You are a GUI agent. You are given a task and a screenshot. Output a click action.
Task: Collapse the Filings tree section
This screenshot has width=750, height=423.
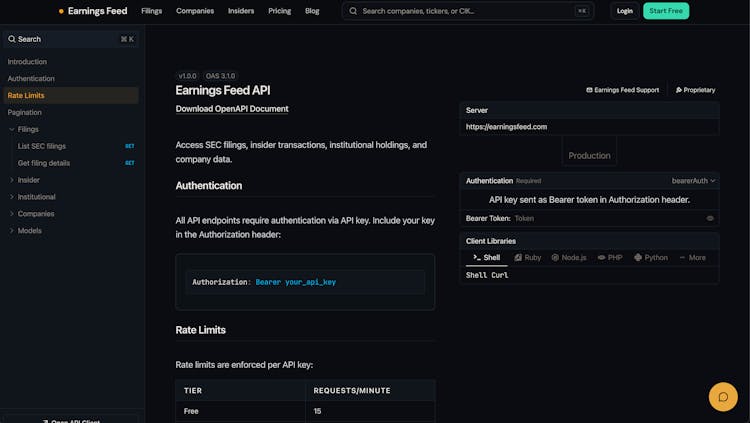coord(12,129)
